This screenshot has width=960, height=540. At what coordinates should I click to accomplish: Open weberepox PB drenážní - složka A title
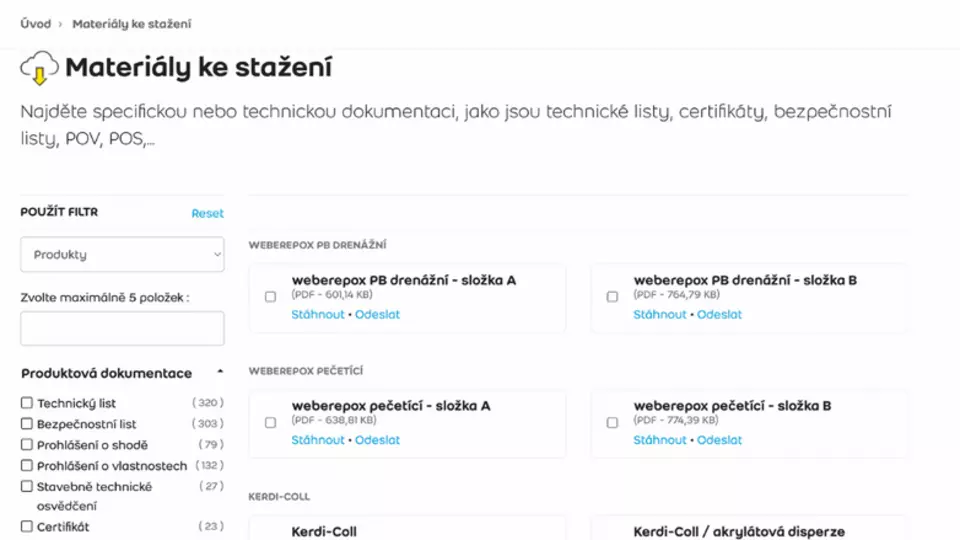pyautogui.click(x=404, y=280)
